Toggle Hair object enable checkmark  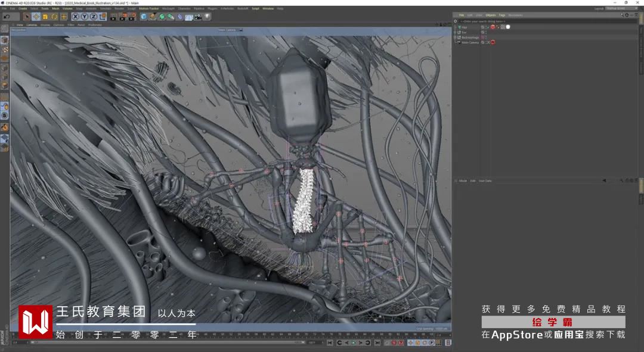[488, 27]
